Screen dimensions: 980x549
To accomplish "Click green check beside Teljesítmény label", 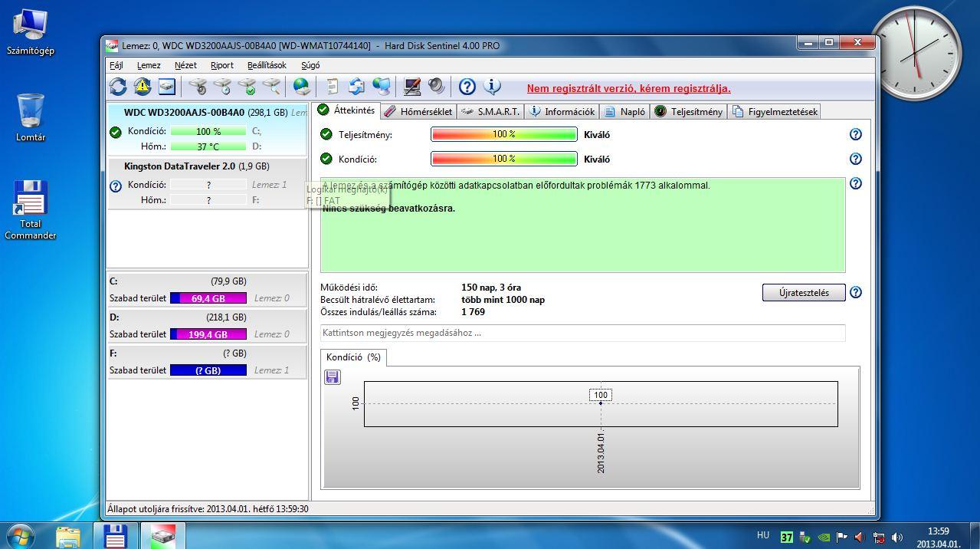I will pos(326,134).
